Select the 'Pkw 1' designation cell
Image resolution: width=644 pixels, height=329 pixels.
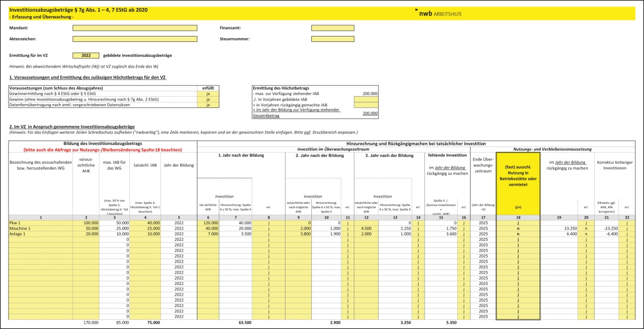coord(41,222)
